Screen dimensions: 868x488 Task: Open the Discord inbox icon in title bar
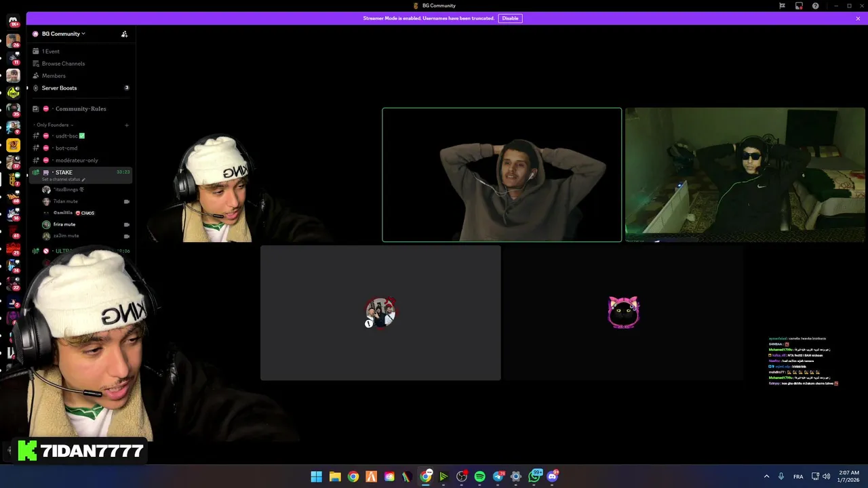click(x=799, y=5)
